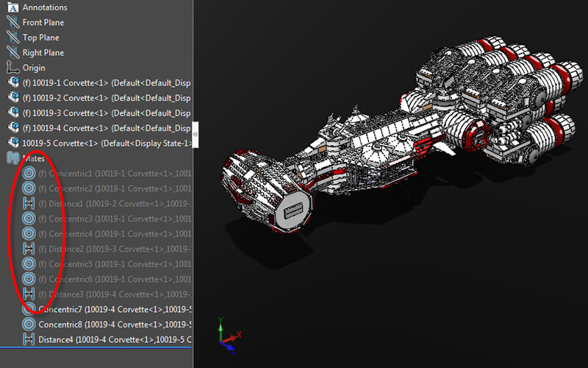The width and height of the screenshot is (588, 368).
Task: Click the Concentric3 mate icon
Action: coord(29,218)
